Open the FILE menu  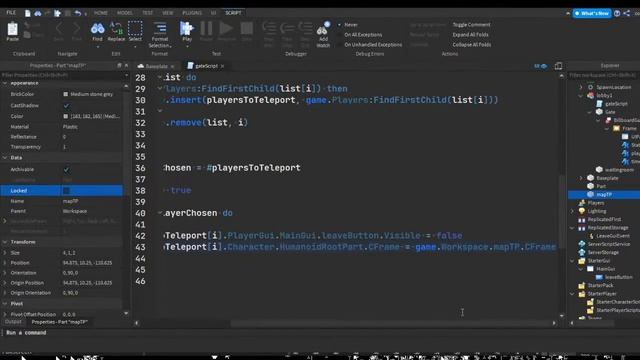11,13
